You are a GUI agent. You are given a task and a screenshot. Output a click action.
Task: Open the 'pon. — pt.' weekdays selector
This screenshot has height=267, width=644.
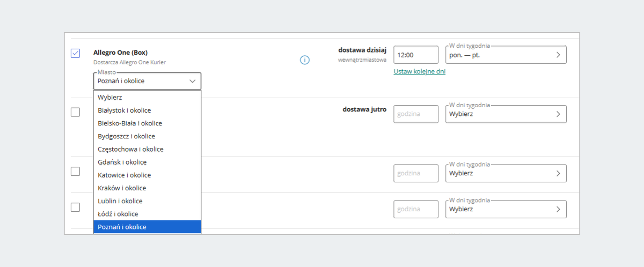pyautogui.click(x=506, y=55)
